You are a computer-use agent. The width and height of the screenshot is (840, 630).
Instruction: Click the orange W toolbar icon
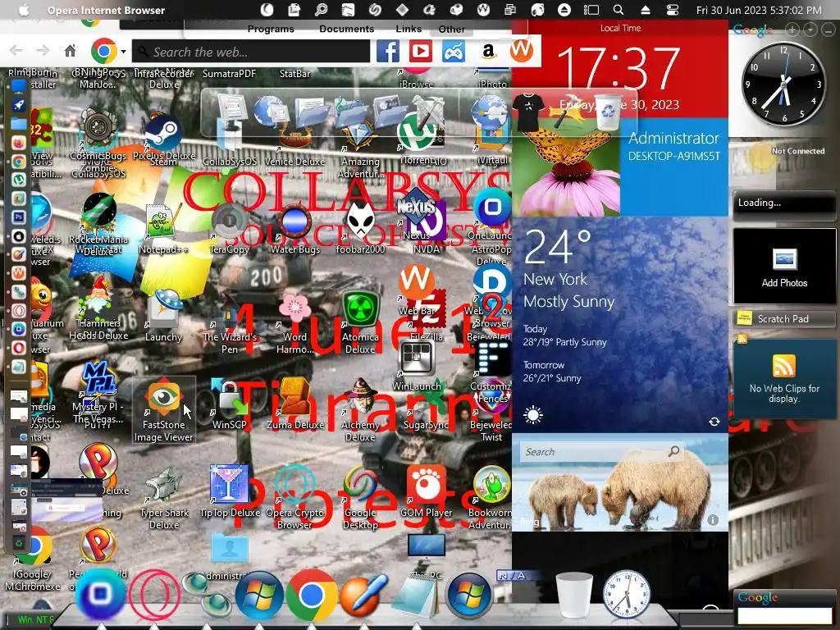pyautogui.click(x=521, y=50)
